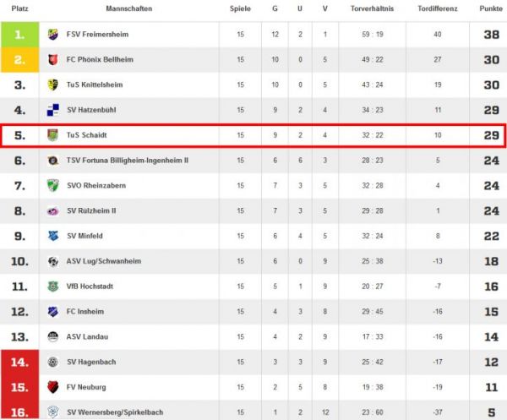Sort table by Punkte column header
The image size is (507, 420).
491,8
